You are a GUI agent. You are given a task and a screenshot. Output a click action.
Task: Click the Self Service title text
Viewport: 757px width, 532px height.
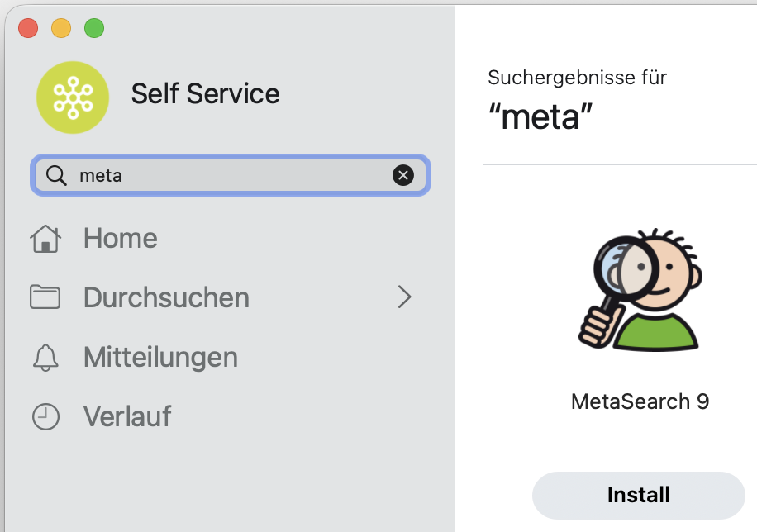tap(205, 94)
